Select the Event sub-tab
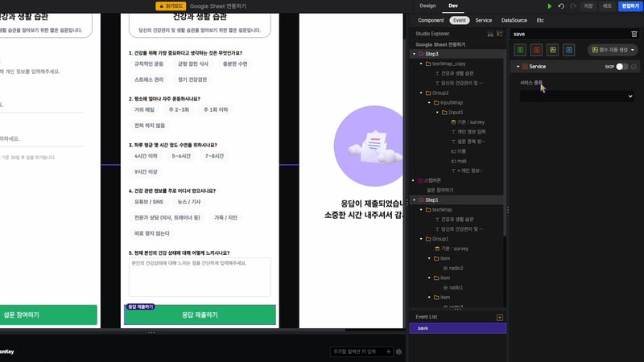The image size is (644, 362). [x=459, y=20]
